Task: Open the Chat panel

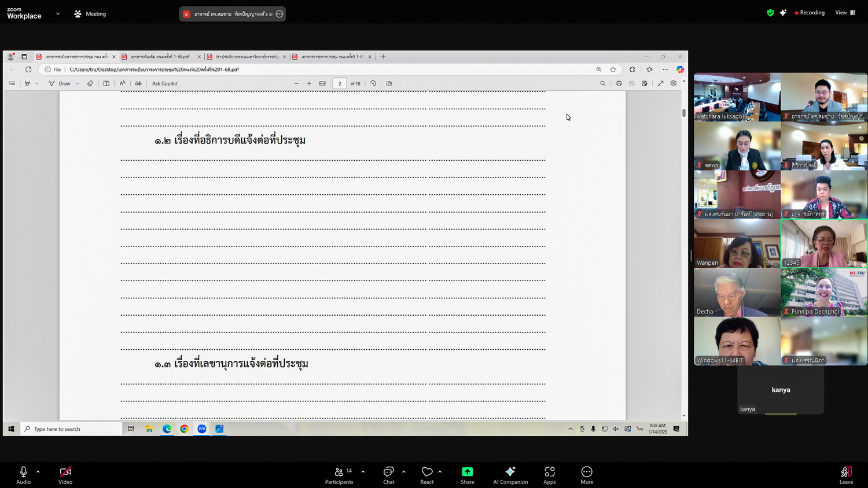Action: 388,475
